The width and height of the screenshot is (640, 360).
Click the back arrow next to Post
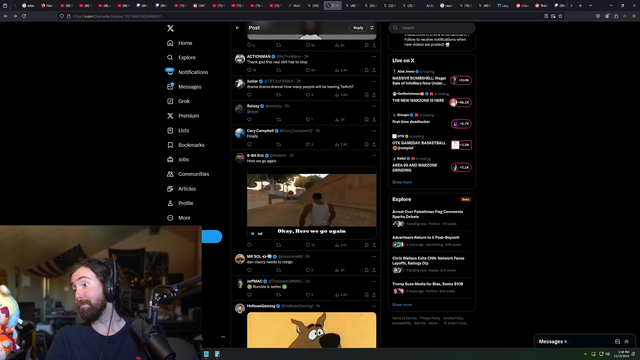click(238, 28)
